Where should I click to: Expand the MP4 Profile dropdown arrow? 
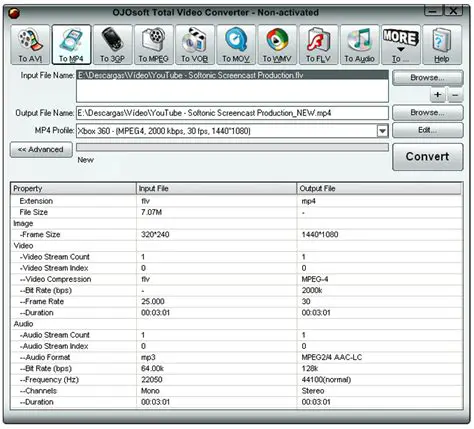click(x=382, y=131)
